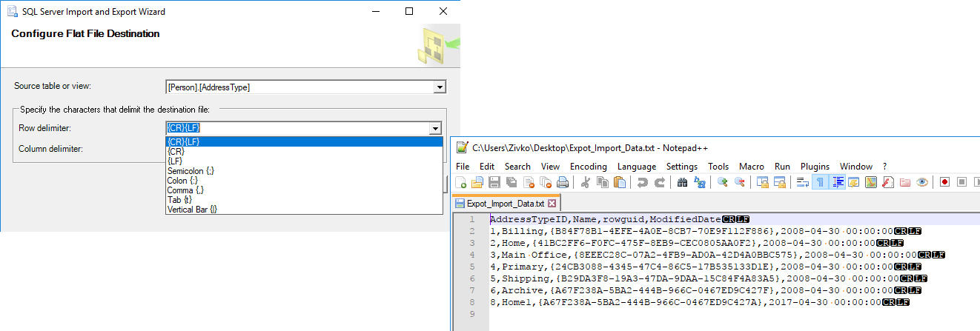
Task: Open the Plugins menu
Action: click(815, 167)
